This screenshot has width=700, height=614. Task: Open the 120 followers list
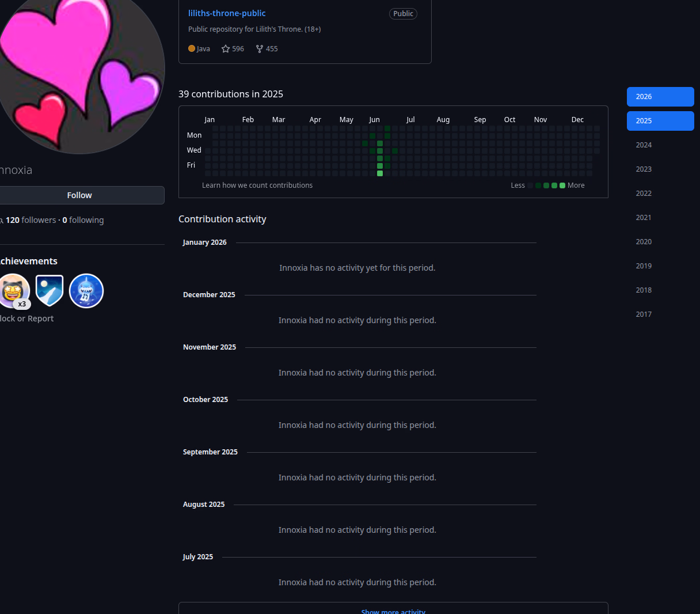click(31, 220)
